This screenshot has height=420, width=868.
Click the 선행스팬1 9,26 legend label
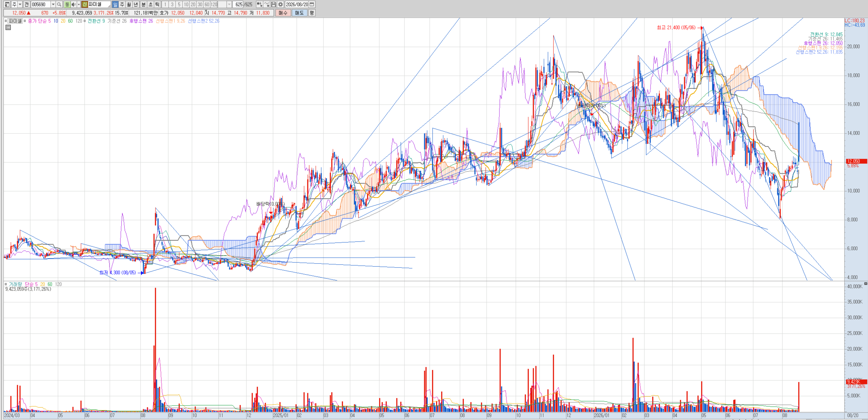[x=170, y=21]
